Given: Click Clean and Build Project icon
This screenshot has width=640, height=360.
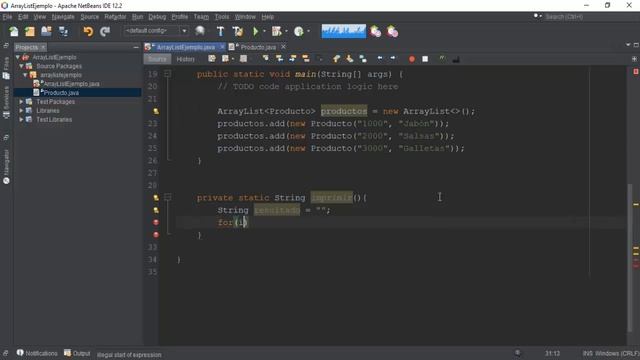Looking at the screenshot, I should pyautogui.click(x=238, y=31).
